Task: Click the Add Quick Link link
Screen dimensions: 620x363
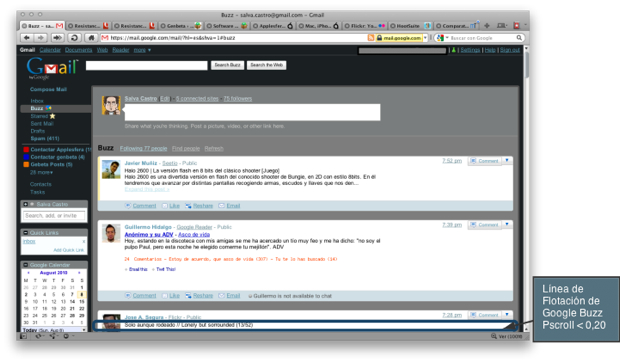Action: 68,250
